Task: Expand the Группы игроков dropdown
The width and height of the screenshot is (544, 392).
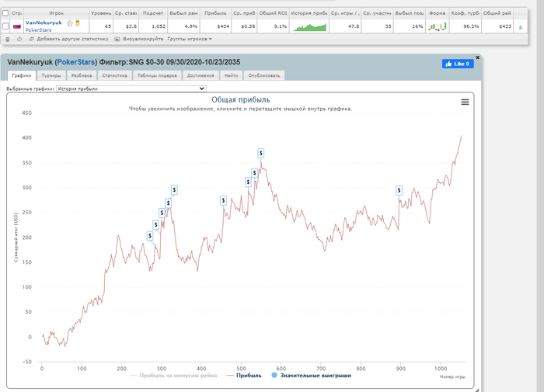Action: 190,39
